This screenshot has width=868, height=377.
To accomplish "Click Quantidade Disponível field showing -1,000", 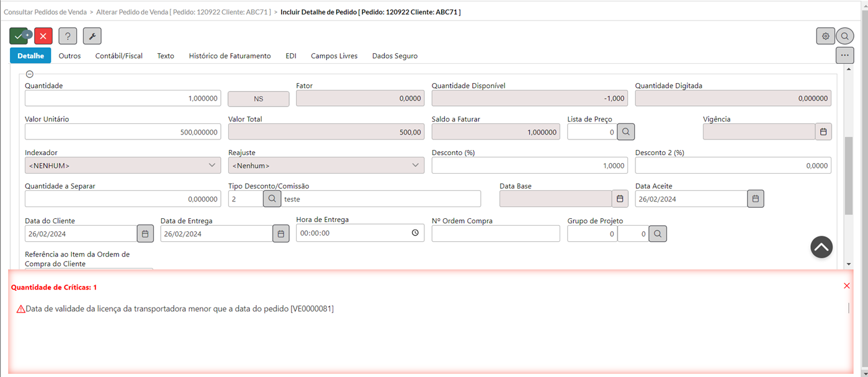I will tap(530, 98).
